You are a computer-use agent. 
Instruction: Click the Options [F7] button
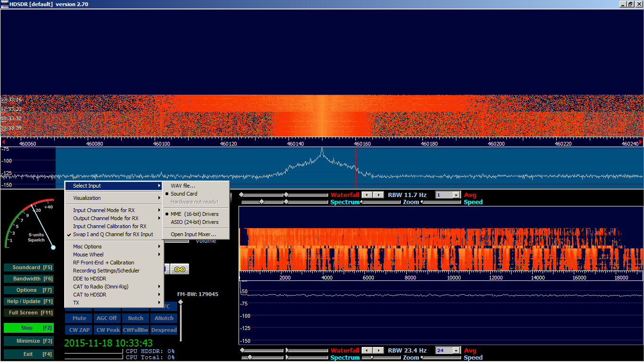click(x=28, y=290)
